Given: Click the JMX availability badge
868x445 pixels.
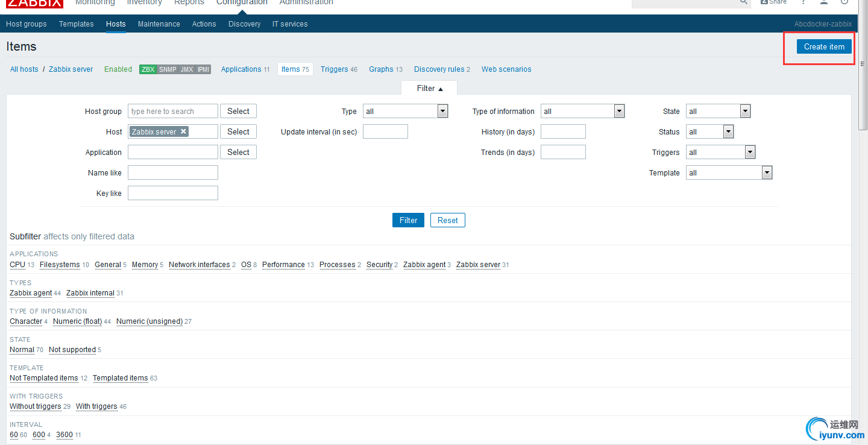Looking at the screenshot, I should coord(187,69).
